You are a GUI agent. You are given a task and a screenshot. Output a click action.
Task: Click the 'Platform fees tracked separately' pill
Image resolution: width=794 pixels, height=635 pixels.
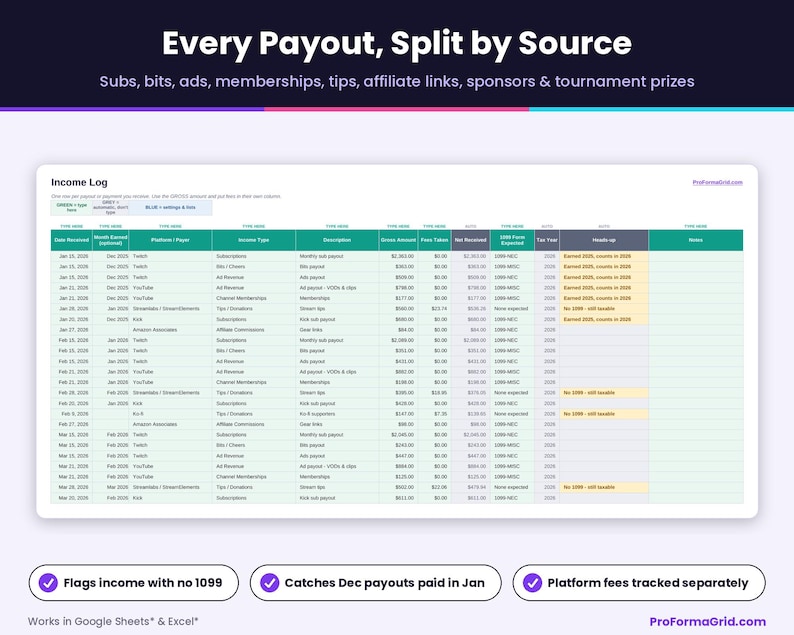tap(639, 583)
